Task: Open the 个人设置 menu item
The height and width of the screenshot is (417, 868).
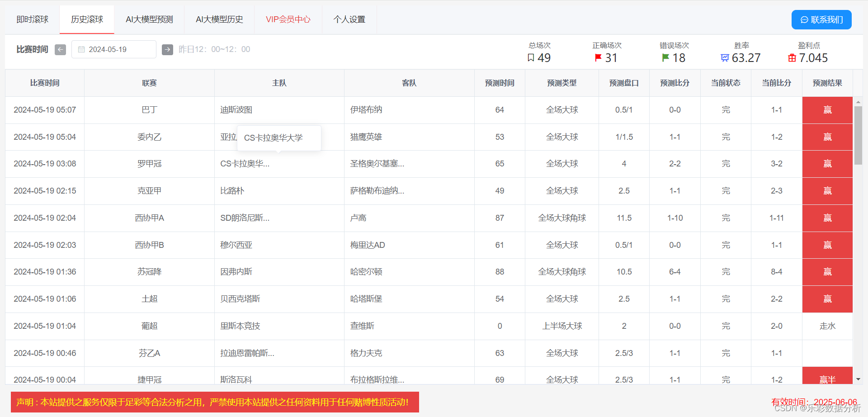Action: [349, 19]
